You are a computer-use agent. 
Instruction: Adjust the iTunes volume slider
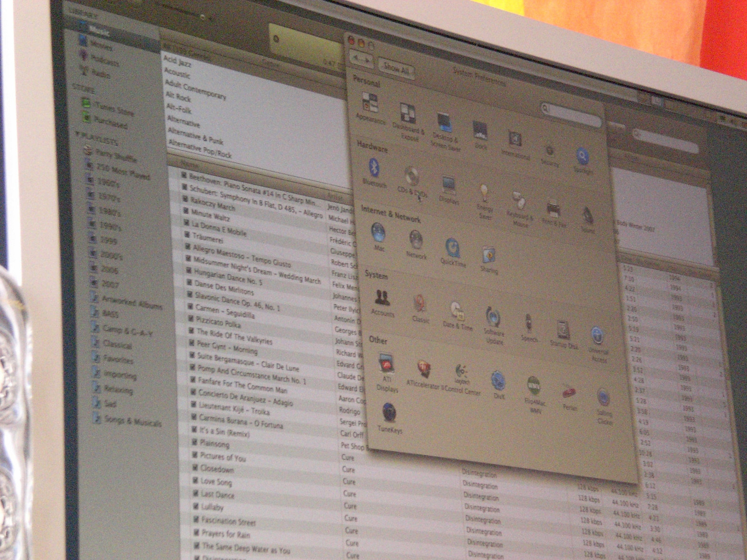202,16
